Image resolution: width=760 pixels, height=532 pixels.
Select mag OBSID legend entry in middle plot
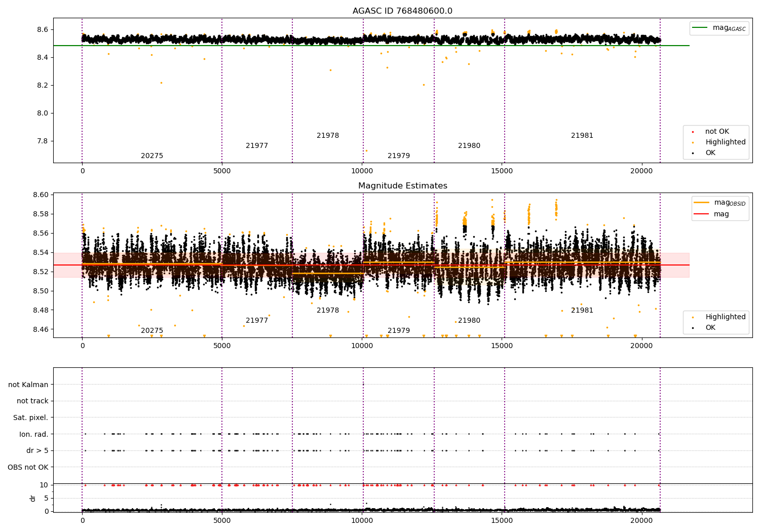point(720,203)
